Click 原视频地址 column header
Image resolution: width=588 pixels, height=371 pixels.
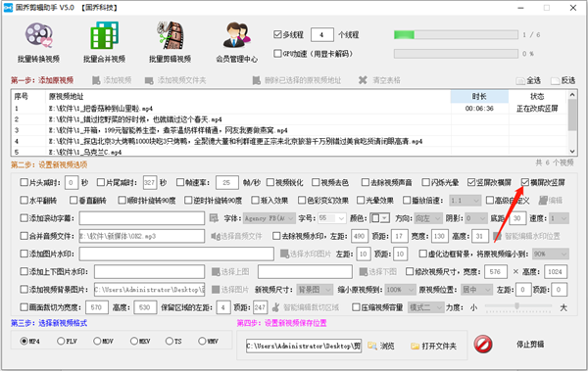pos(248,97)
